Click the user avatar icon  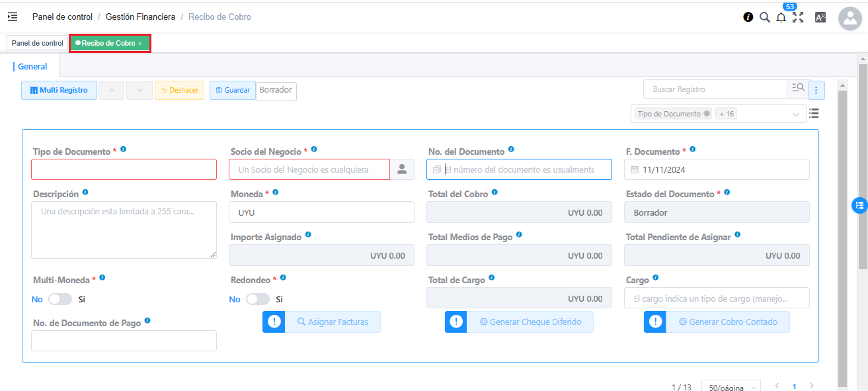[x=849, y=18]
